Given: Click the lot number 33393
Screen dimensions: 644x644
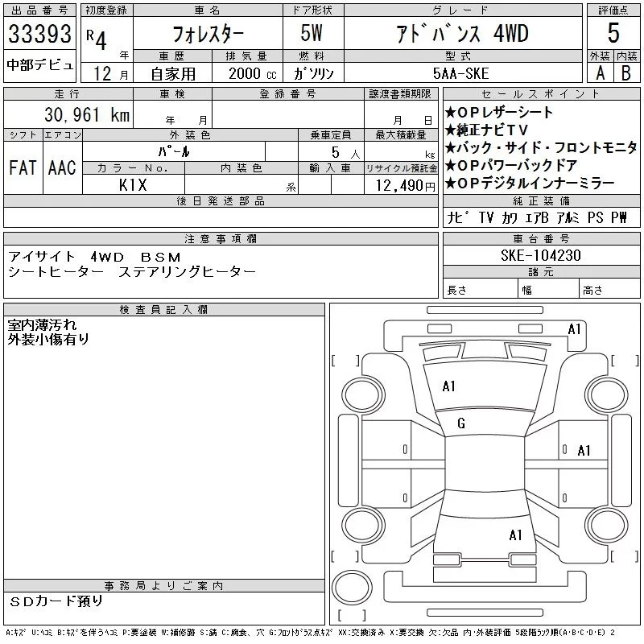Looking at the screenshot, I should (x=40, y=35).
